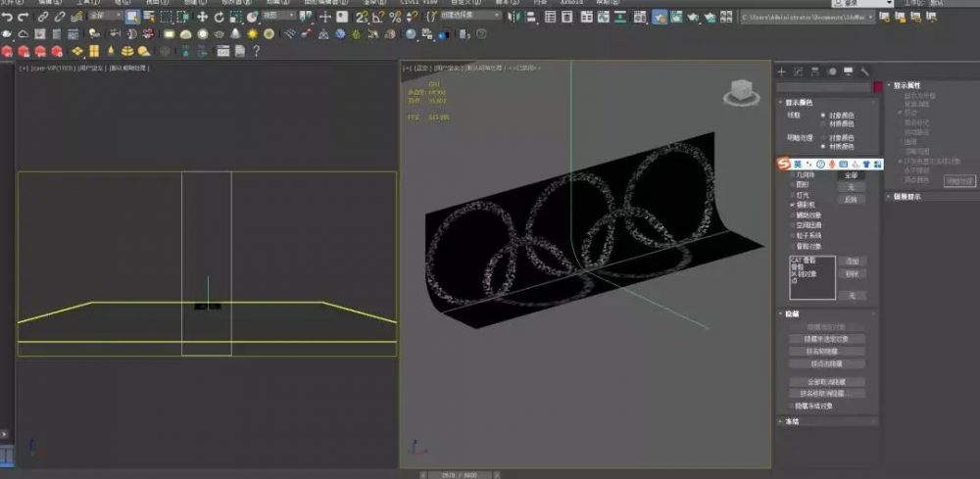
Task: Activate the Select and Move tool
Action: click(x=203, y=17)
